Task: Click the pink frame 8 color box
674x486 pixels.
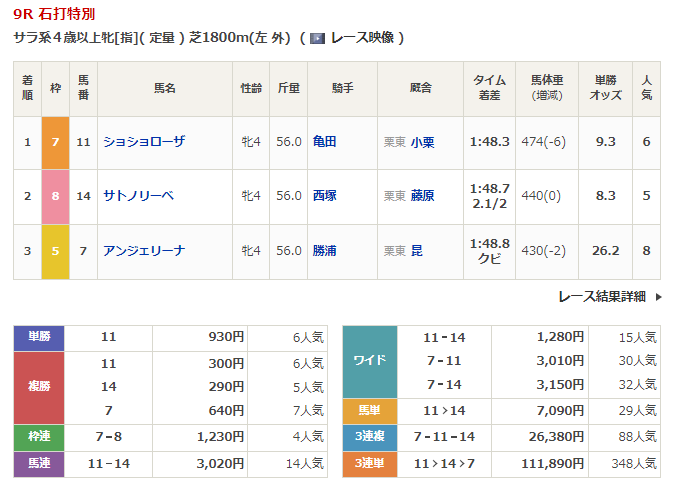Action: click(x=56, y=196)
